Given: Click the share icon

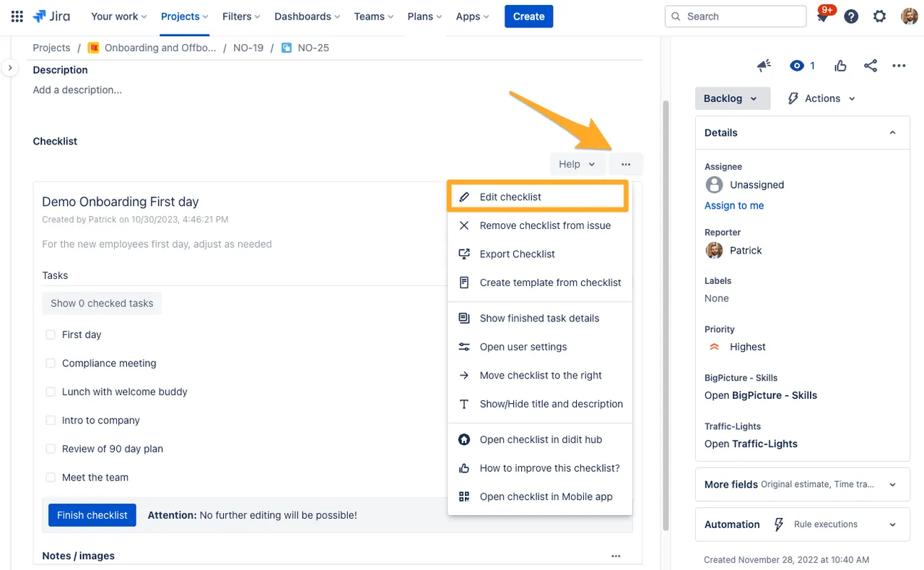Looking at the screenshot, I should pos(871,66).
